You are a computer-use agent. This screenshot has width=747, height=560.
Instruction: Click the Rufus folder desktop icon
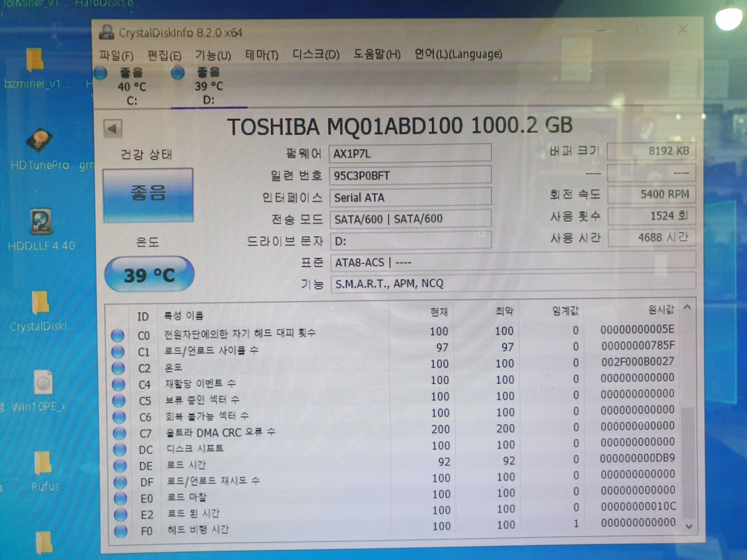(45, 471)
